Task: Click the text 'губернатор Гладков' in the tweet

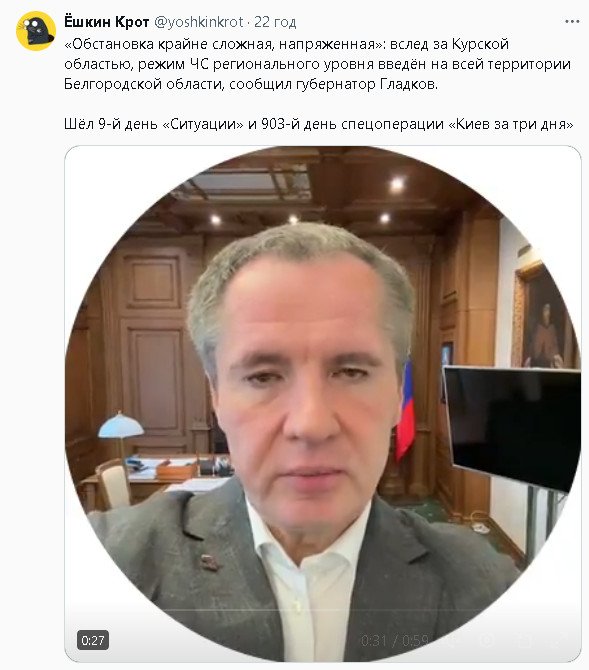Action: pos(366,84)
